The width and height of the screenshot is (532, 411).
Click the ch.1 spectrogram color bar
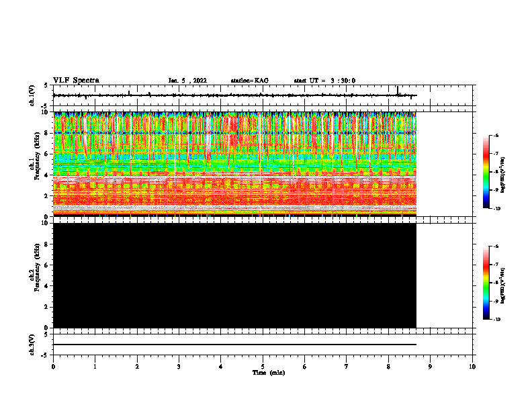(x=486, y=172)
